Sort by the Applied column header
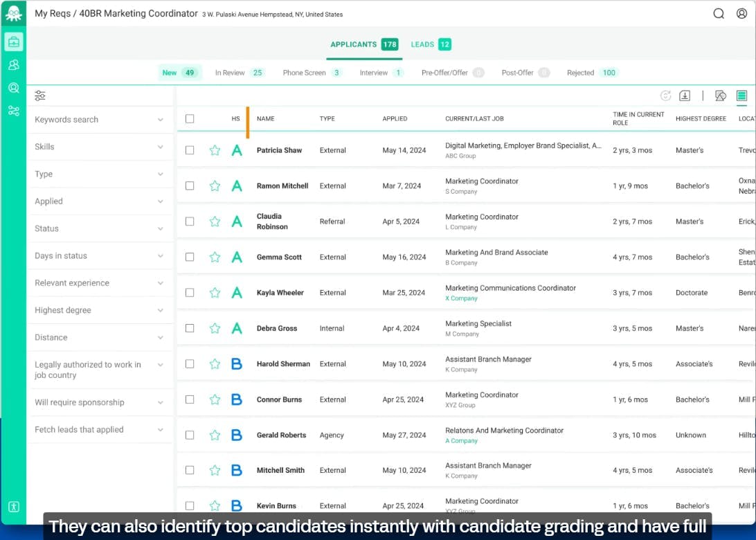 [395, 119]
